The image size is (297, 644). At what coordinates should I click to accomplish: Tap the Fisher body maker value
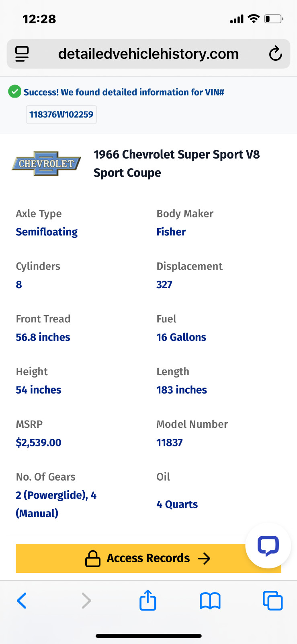click(x=171, y=232)
